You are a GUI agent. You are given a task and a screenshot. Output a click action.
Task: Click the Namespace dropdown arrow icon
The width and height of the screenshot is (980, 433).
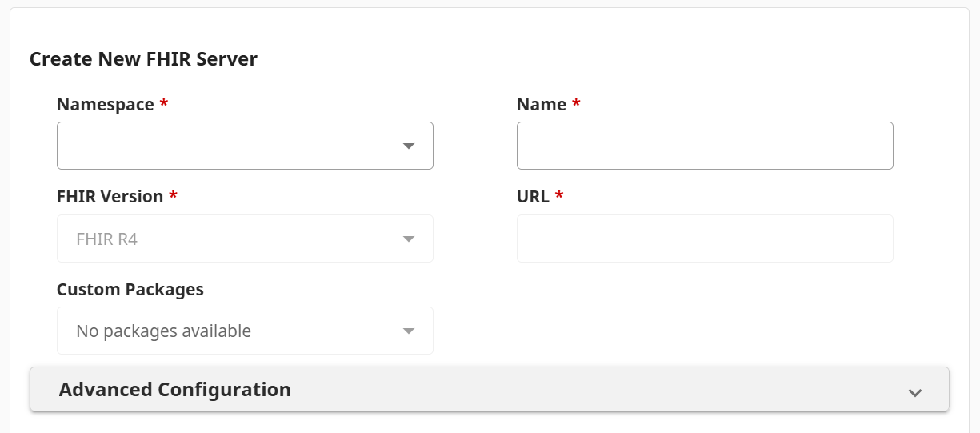[x=409, y=146]
